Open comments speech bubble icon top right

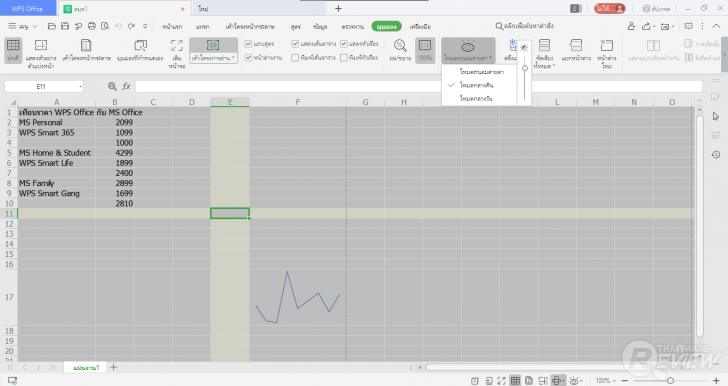689,26
